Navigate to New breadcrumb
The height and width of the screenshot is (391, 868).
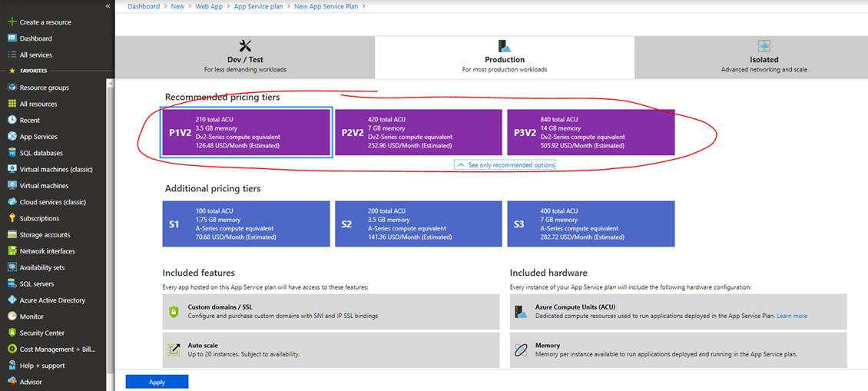(x=177, y=6)
